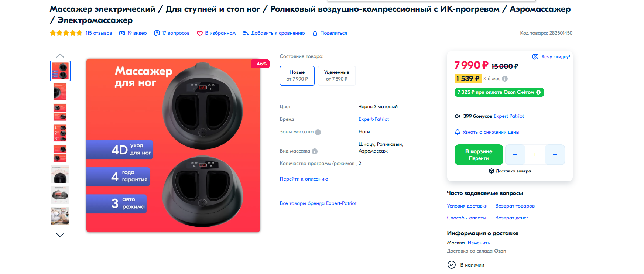Show previous thumbnails with up chevron

coord(60,56)
